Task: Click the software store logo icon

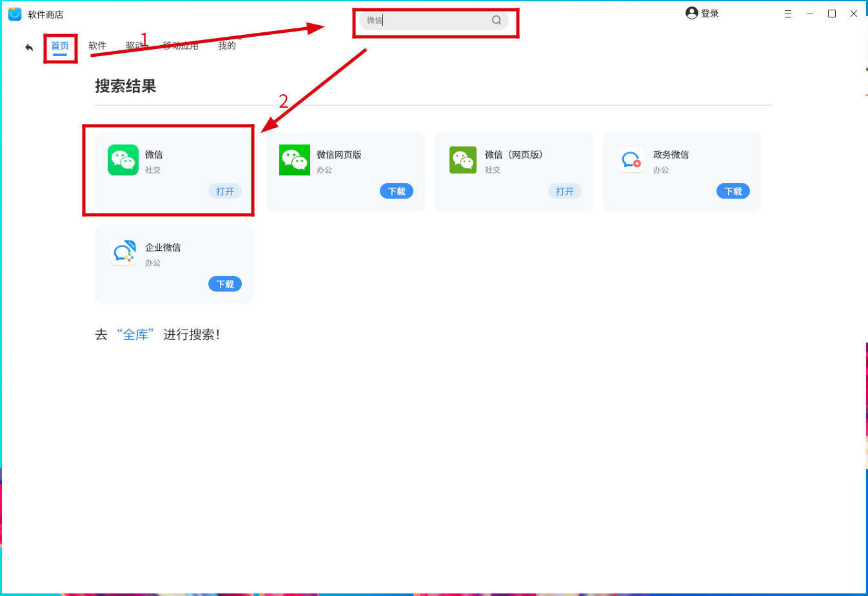Action: (x=15, y=14)
